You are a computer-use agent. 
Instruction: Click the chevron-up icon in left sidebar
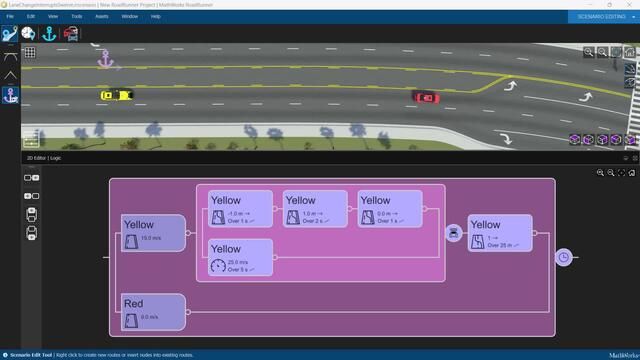pyautogui.click(x=10, y=75)
